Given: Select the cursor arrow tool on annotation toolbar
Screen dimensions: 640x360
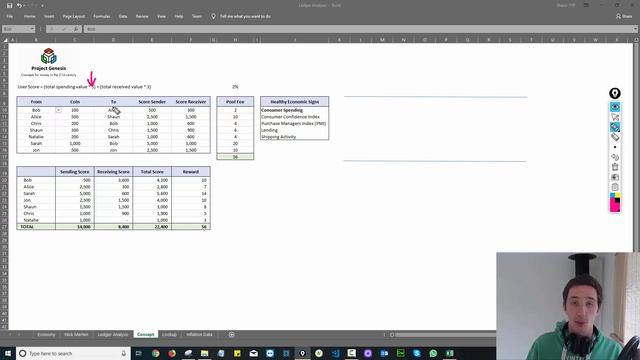Looking at the screenshot, I should (615, 117).
